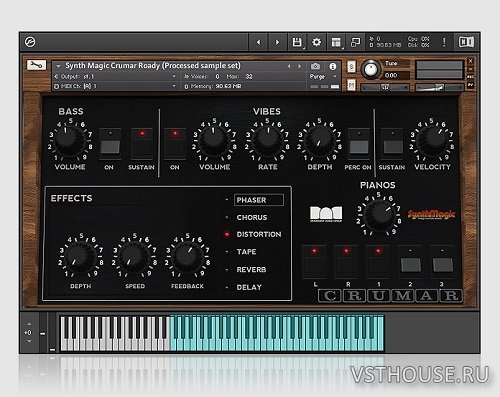Select the DELAY effect
500x397 pixels.
[x=249, y=287]
